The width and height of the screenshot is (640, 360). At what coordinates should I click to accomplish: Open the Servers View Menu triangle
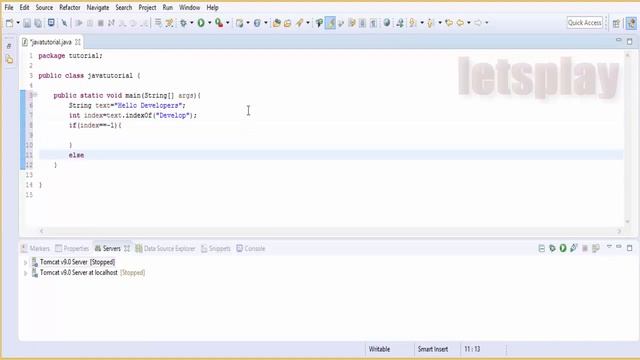point(609,247)
